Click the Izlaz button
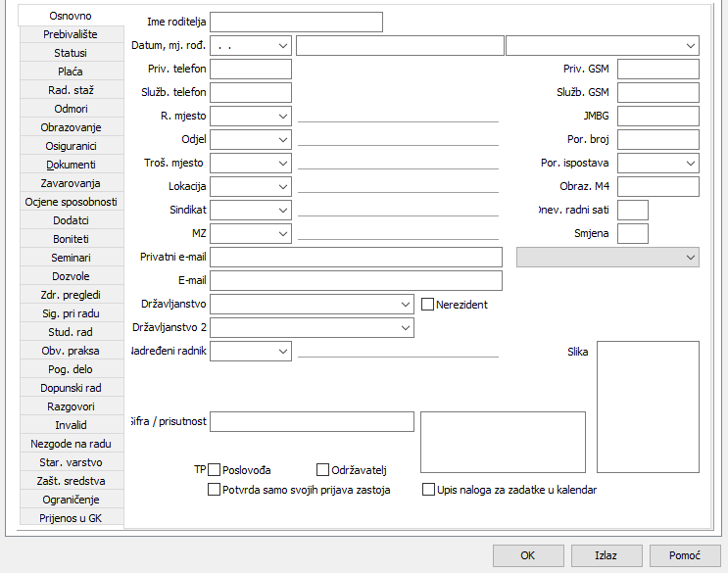This screenshot has height=573, width=728. [607, 555]
